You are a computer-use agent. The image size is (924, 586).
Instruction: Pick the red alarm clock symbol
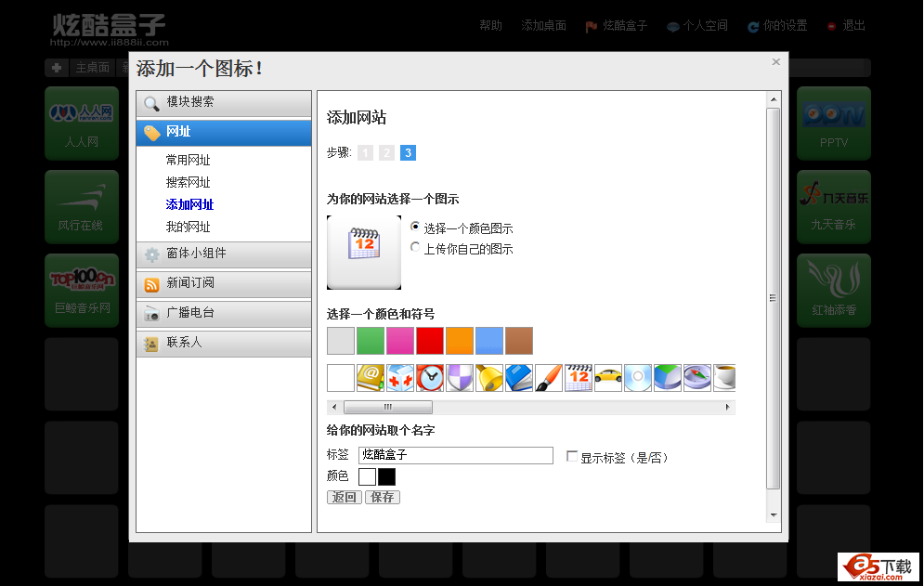click(x=430, y=378)
